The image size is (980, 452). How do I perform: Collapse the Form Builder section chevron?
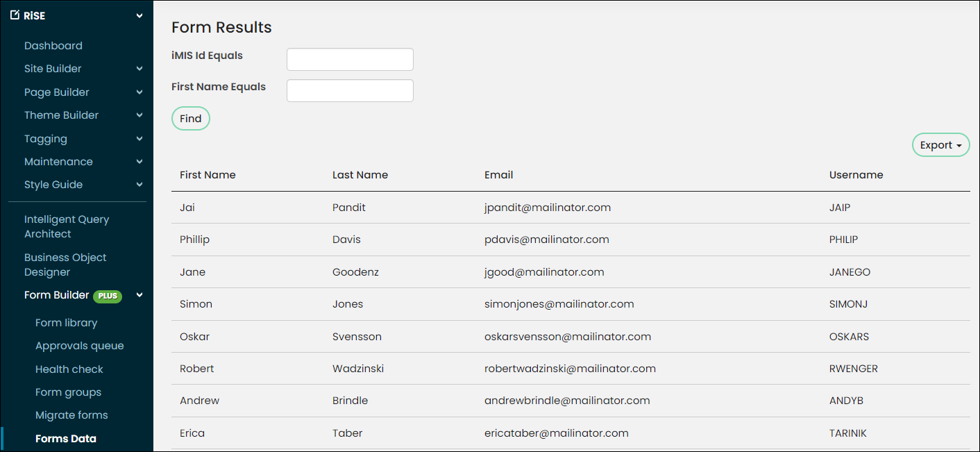(x=140, y=295)
